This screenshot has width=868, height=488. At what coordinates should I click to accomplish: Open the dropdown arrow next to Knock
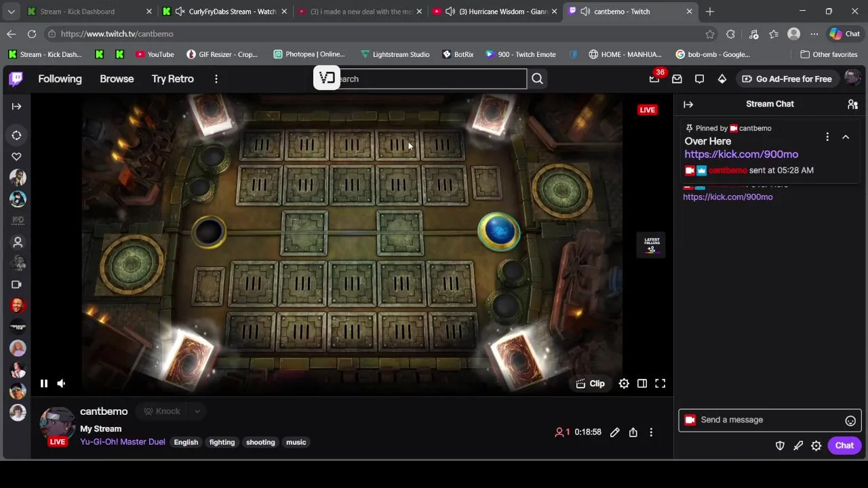[197, 411]
